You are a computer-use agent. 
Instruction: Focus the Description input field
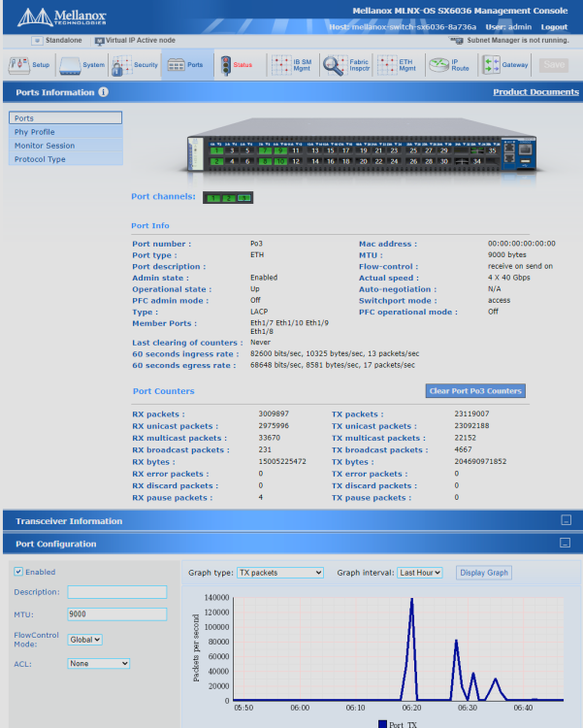(x=117, y=592)
